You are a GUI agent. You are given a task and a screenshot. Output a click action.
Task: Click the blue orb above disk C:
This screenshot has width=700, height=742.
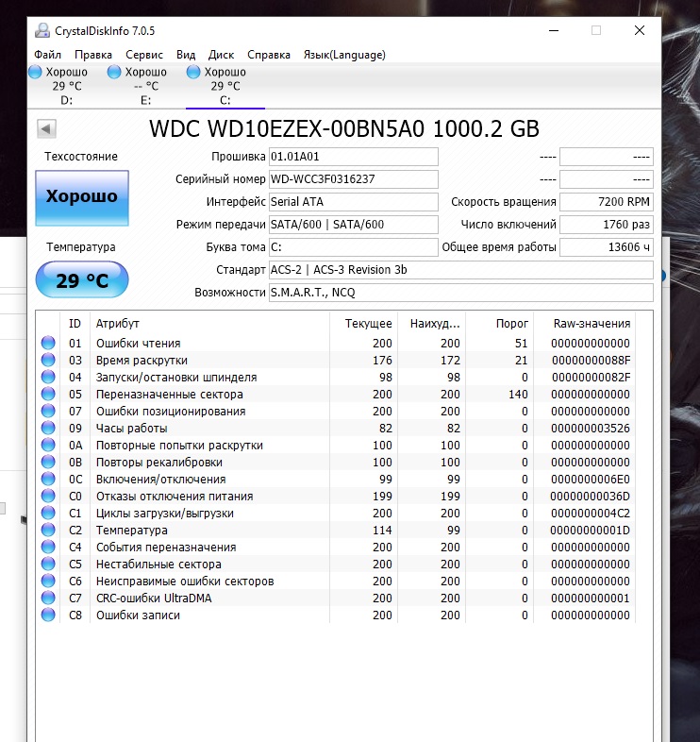coord(193,72)
